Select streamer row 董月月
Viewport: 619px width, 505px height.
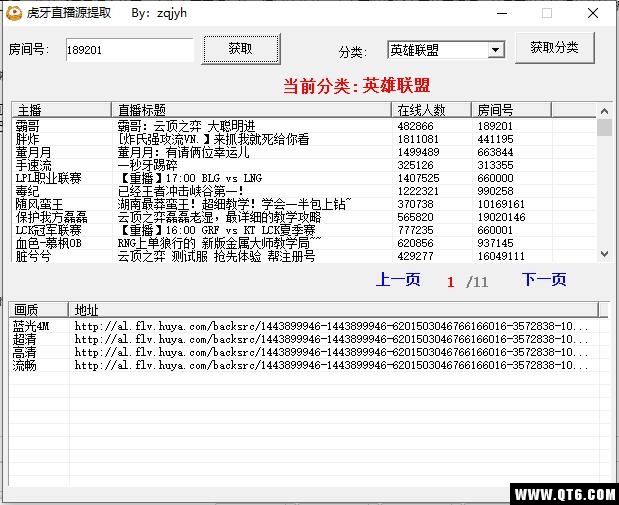tap(304, 152)
